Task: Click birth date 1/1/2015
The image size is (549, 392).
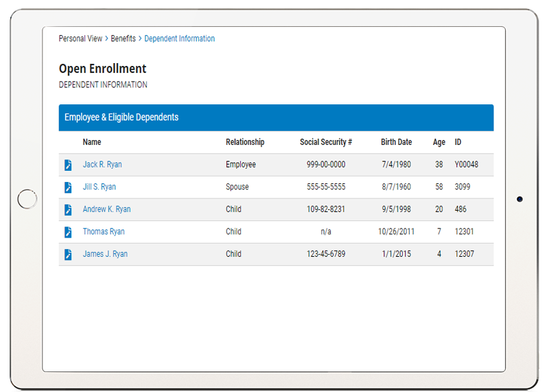Action: click(397, 254)
